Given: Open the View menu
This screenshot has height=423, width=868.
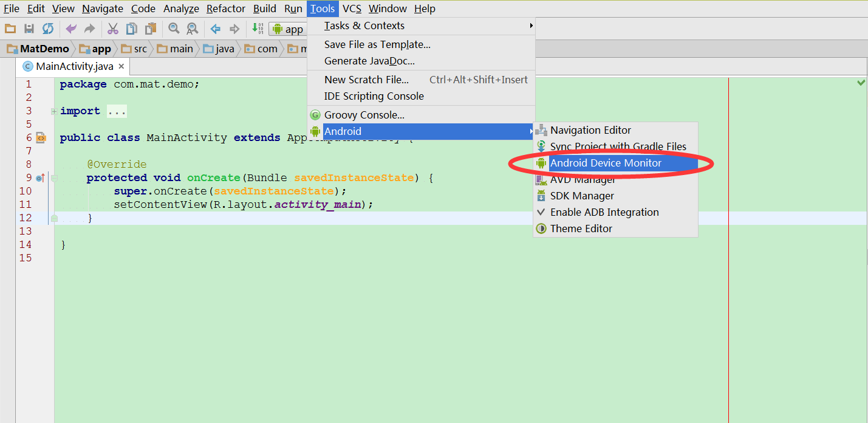Looking at the screenshot, I should coord(63,9).
